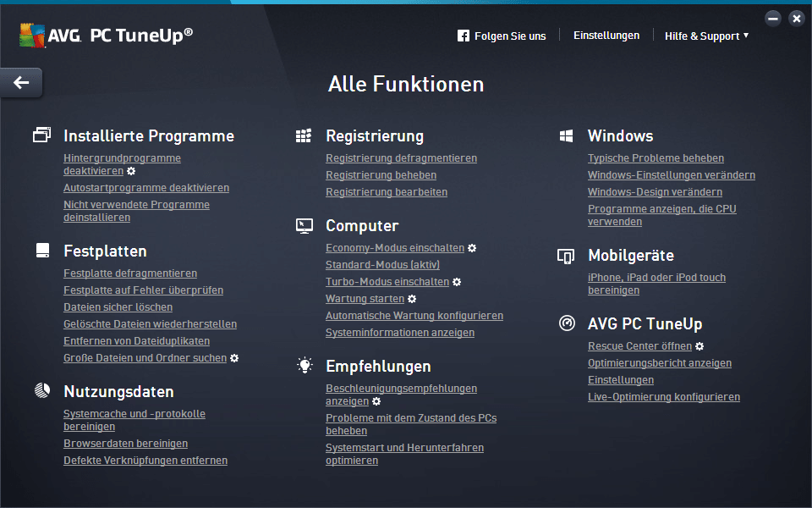This screenshot has width=812, height=508.
Task: Enable Turbo-Modus einschalten
Action: [x=387, y=282]
